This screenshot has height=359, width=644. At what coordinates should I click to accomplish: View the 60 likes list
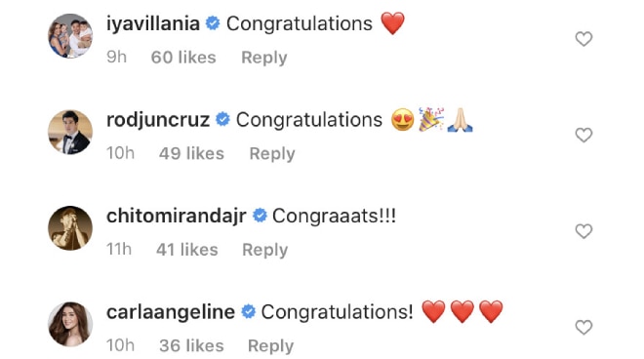183,58
